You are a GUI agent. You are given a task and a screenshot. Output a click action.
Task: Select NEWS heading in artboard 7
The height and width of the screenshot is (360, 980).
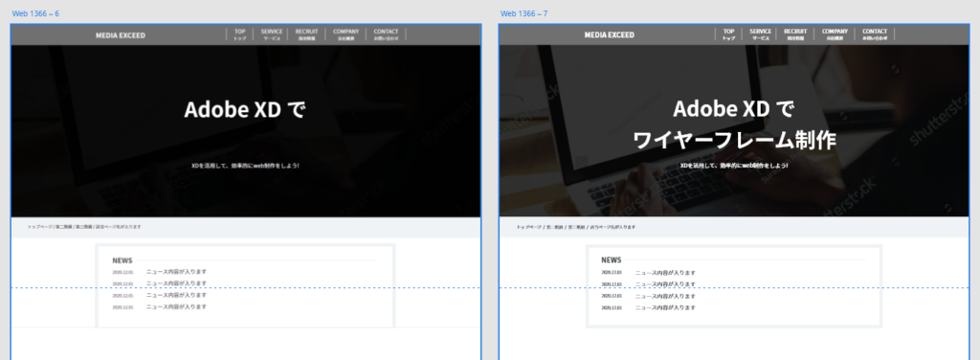612,260
